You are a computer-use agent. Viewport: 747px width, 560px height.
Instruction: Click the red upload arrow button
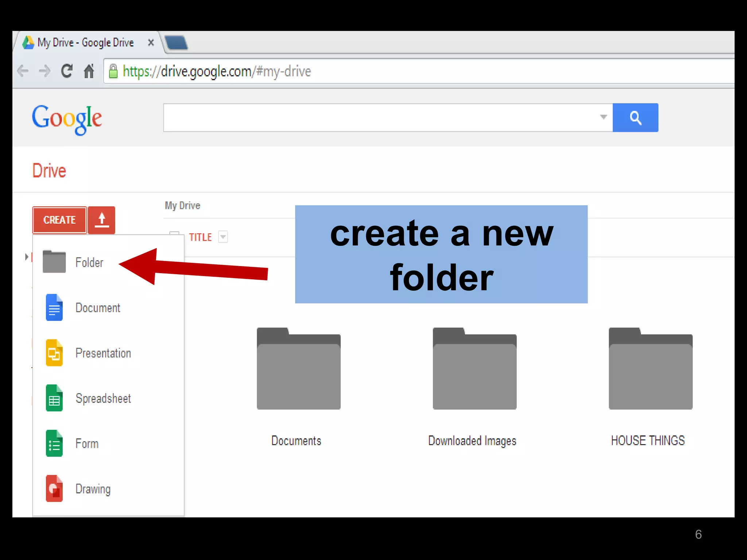pos(102,220)
